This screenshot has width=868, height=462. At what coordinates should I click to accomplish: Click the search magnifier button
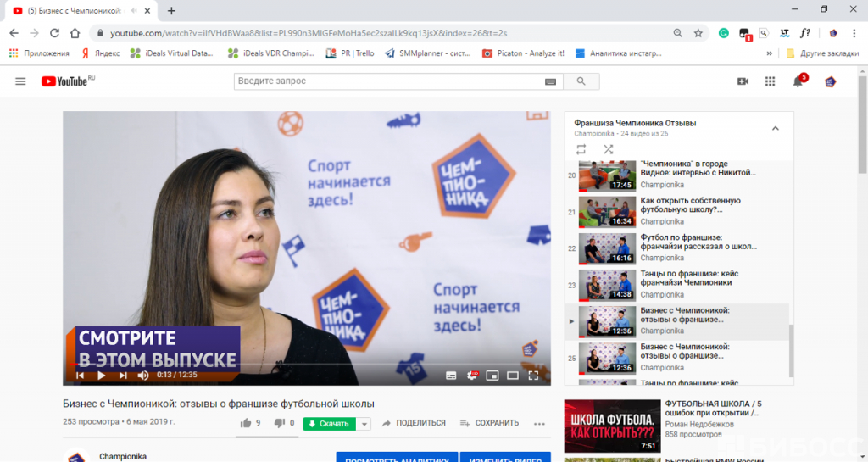581,81
